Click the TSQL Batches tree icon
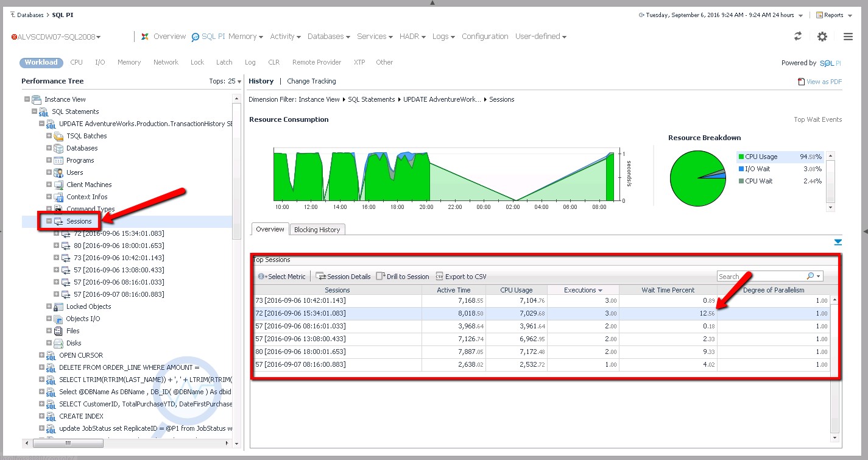868x460 pixels. point(58,136)
